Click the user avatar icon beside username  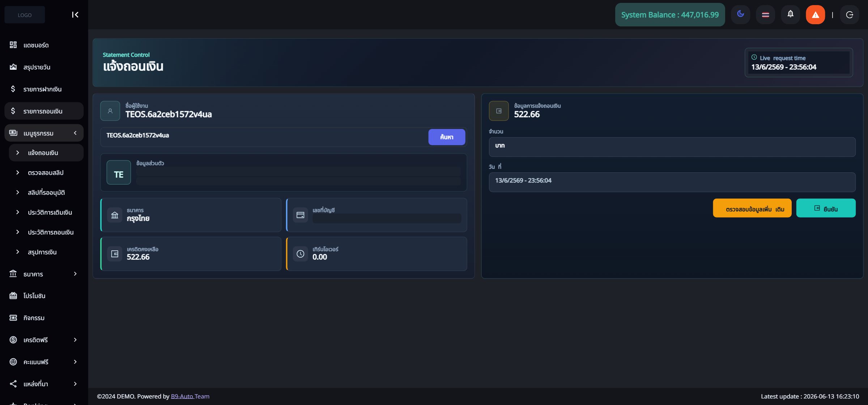[110, 111]
